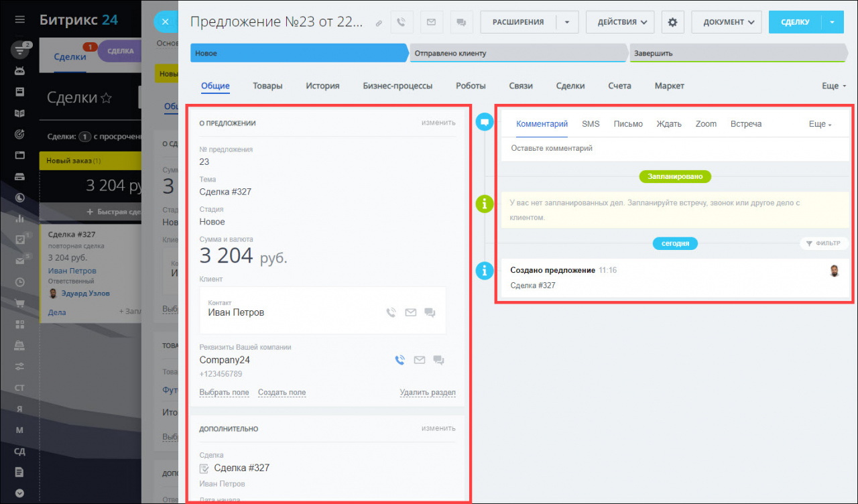This screenshot has width=858, height=504.
Task: Click Создать поле link
Action: click(282, 393)
